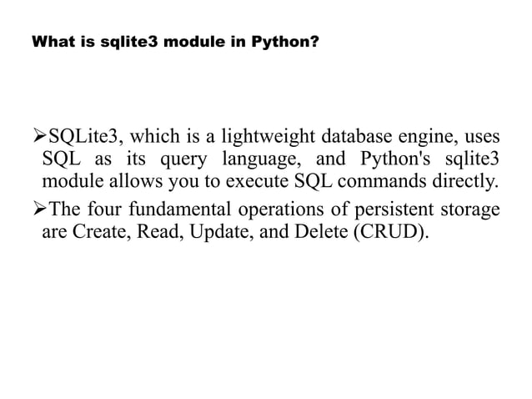
Task: Click the word 'Create,' in the last line
Action: click(102, 232)
